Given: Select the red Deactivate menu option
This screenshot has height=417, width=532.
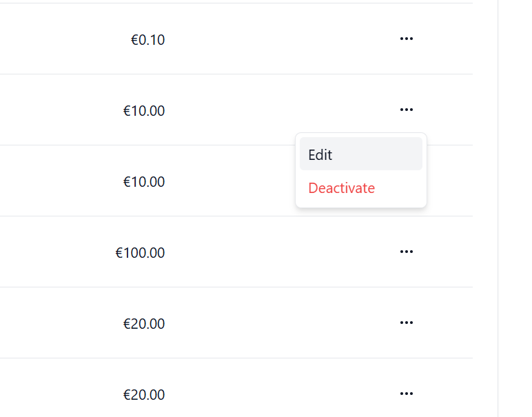Looking at the screenshot, I should point(342,187).
